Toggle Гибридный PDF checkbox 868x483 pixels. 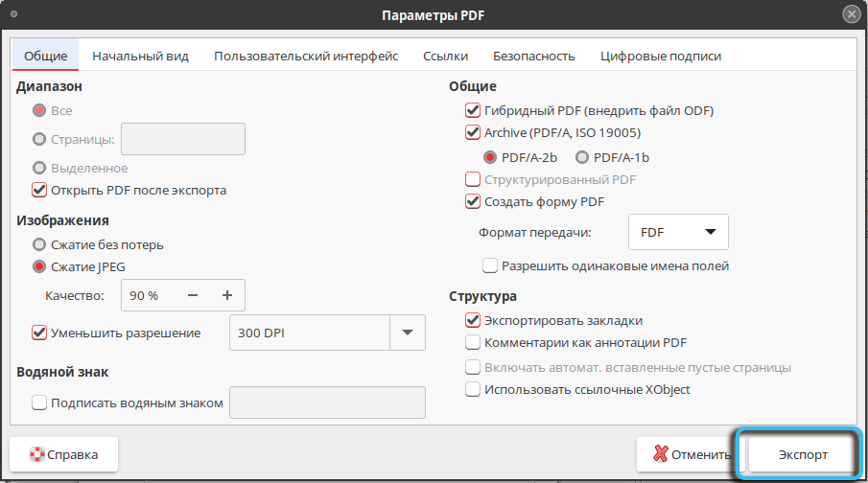472,110
